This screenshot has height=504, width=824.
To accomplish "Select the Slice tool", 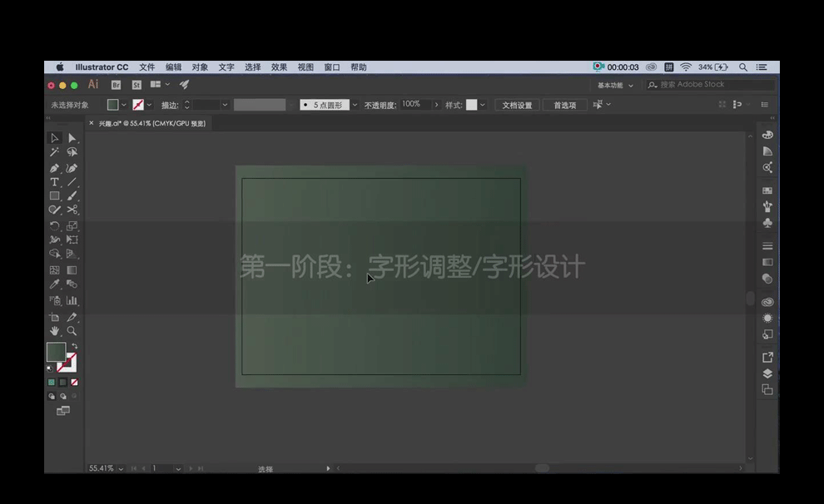I will 72,317.
